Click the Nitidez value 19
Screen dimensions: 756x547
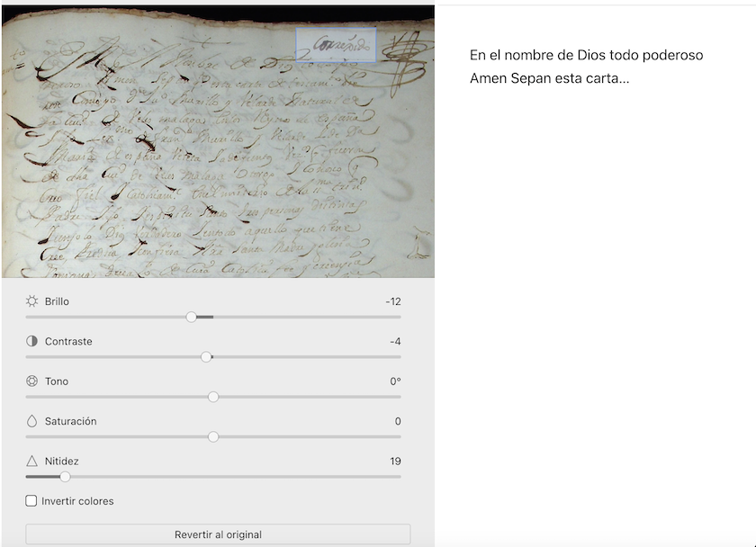click(x=395, y=462)
